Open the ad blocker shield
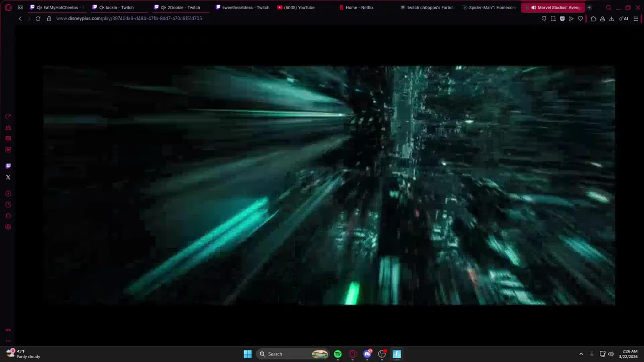This screenshot has width=644, height=362. 562,19
